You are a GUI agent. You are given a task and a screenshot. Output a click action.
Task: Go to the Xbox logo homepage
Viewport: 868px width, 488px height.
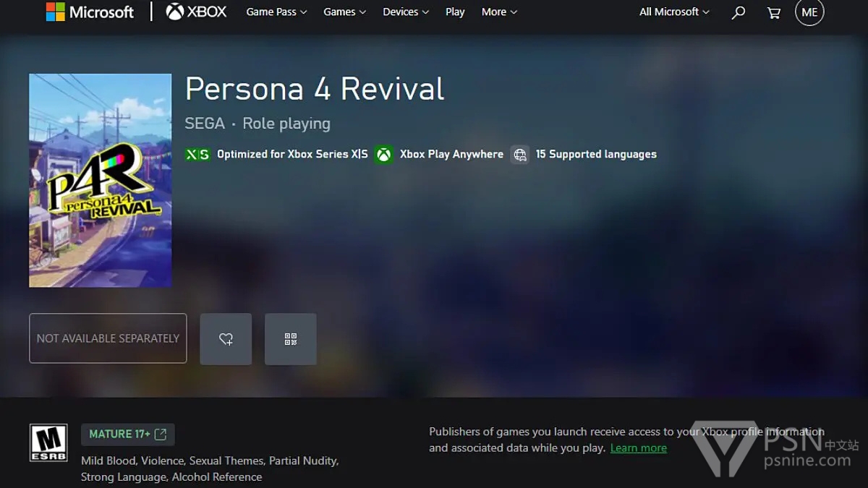[196, 12]
